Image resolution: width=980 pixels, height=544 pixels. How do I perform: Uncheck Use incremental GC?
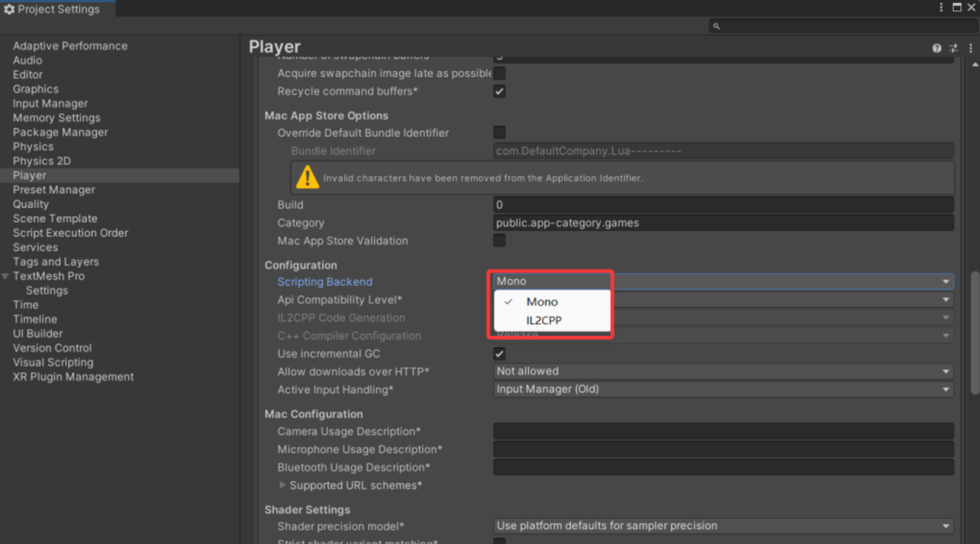click(499, 354)
